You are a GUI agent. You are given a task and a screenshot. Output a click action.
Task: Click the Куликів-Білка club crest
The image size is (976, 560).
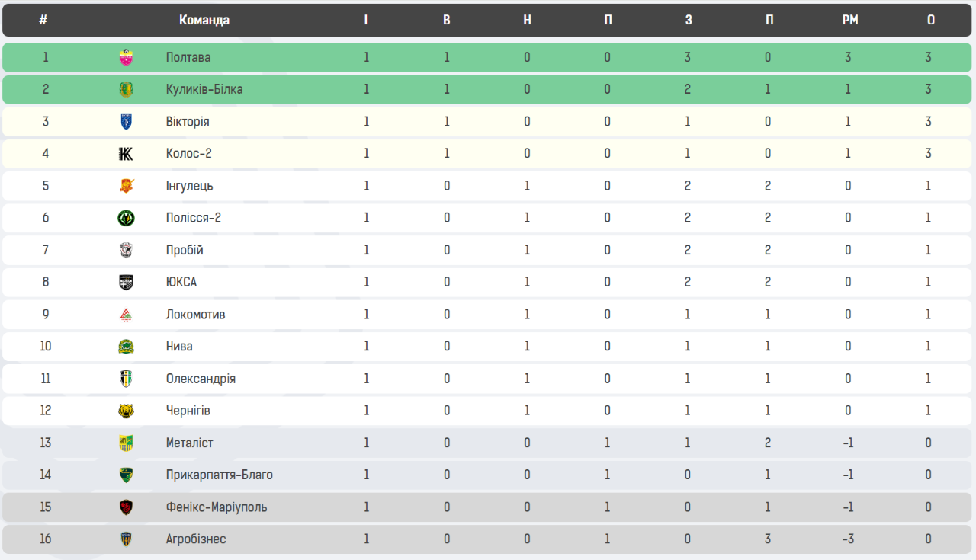click(x=126, y=89)
